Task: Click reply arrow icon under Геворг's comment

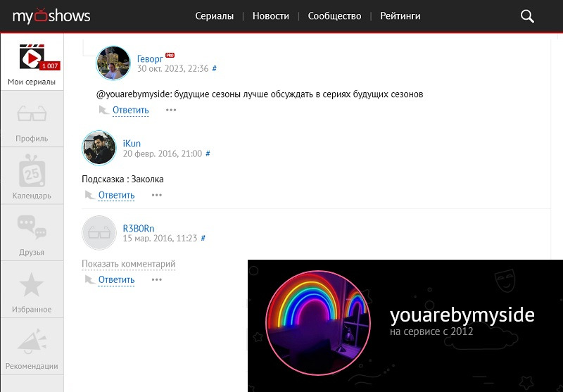Action: tap(103, 110)
